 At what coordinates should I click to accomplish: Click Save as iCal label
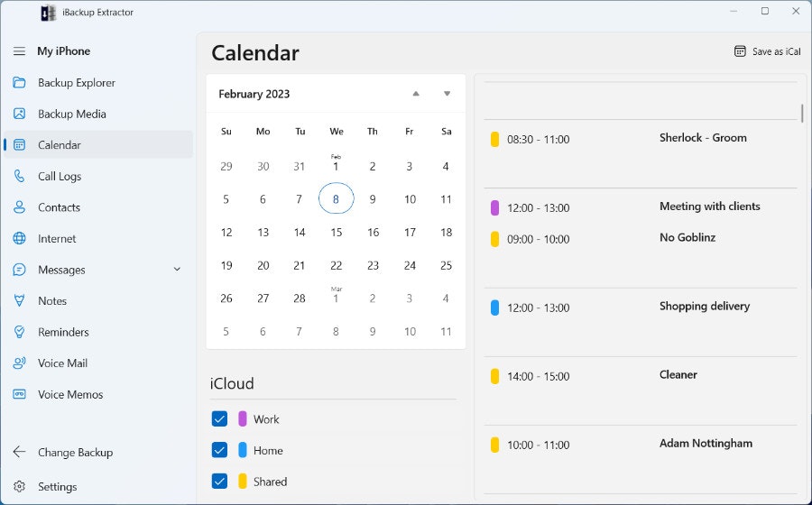(776, 51)
